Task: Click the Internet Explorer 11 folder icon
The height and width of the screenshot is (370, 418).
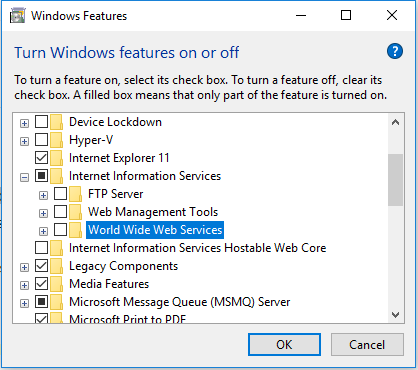Action: click(57, 158)
